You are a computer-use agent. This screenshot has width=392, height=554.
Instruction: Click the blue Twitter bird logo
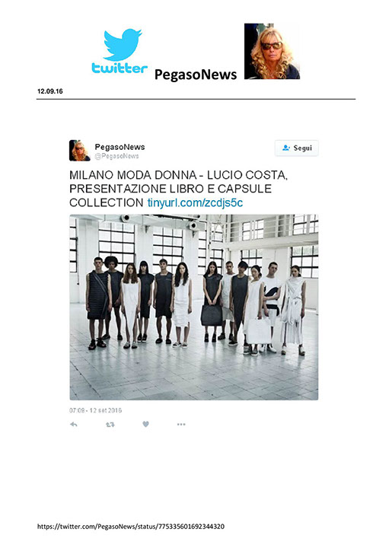coord(123,44)
